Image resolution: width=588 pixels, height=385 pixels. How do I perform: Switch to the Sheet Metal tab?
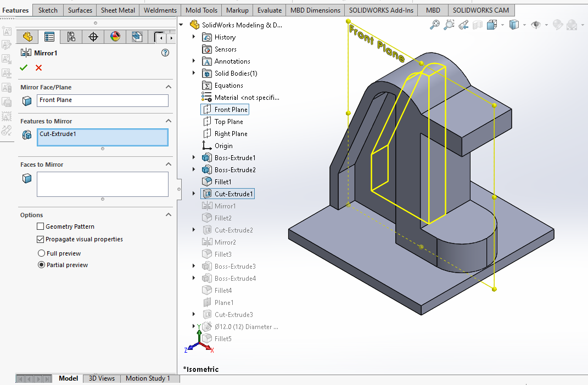click(x=118, y=10)
